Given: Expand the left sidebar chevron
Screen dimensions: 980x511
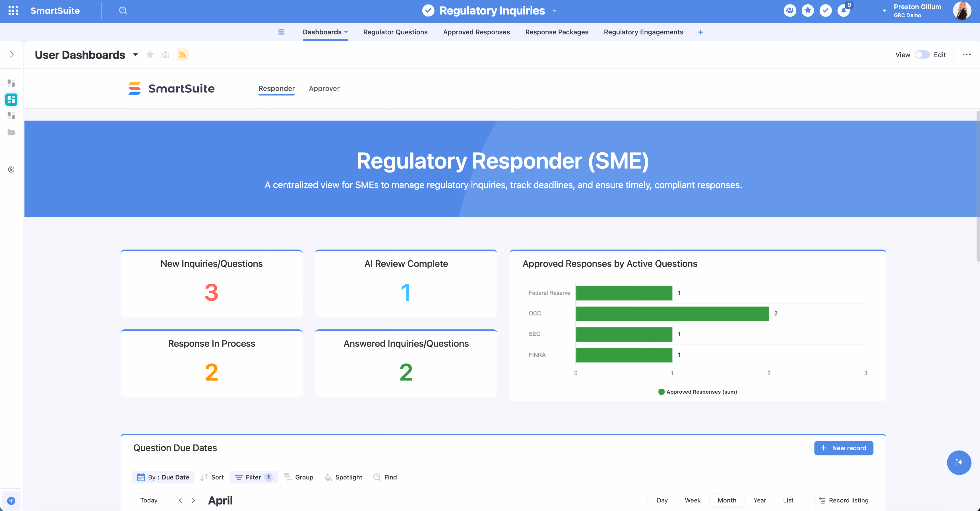Looking at the screenshot, I should [12, 54].
